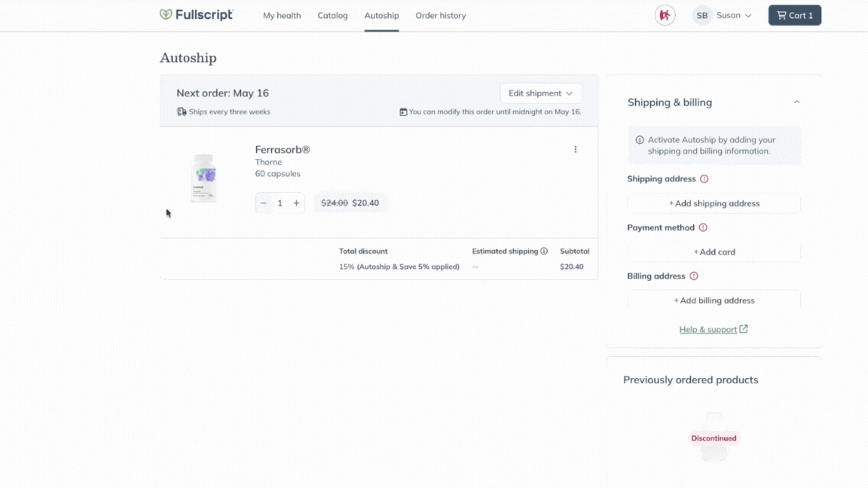Click the Subtotal amount $20.40
The width and height of the screenshot is (868, 488).
pos(571,267)
